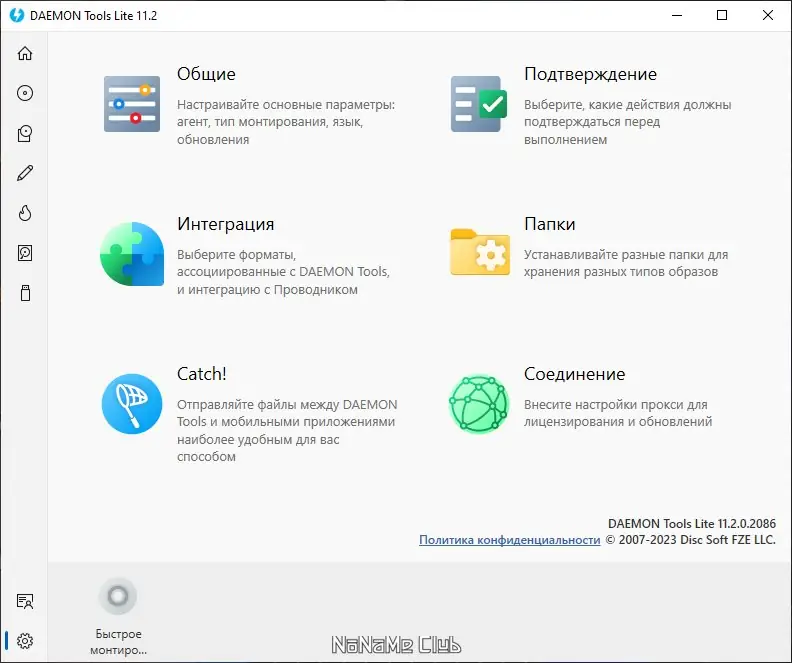Image resolution: width=792 pixels, height=663 pixels.
Task: Minimize the DAEMON Tools window
Action: [677, 15]
